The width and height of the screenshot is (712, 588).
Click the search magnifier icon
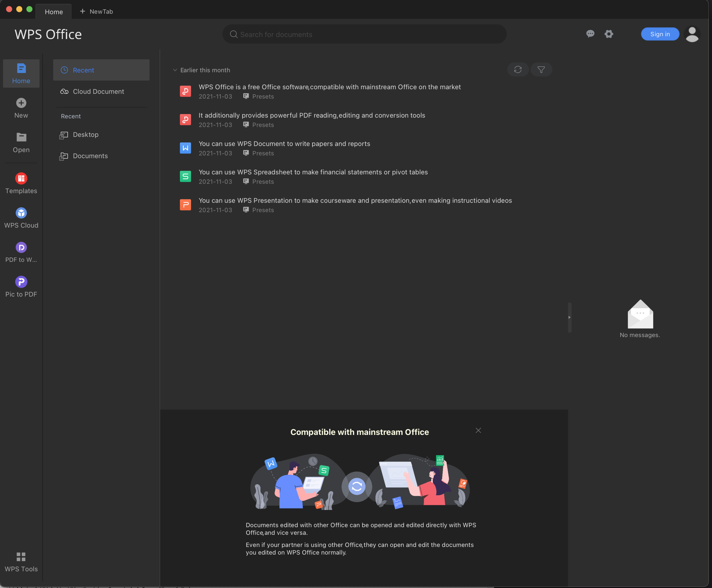234,34
